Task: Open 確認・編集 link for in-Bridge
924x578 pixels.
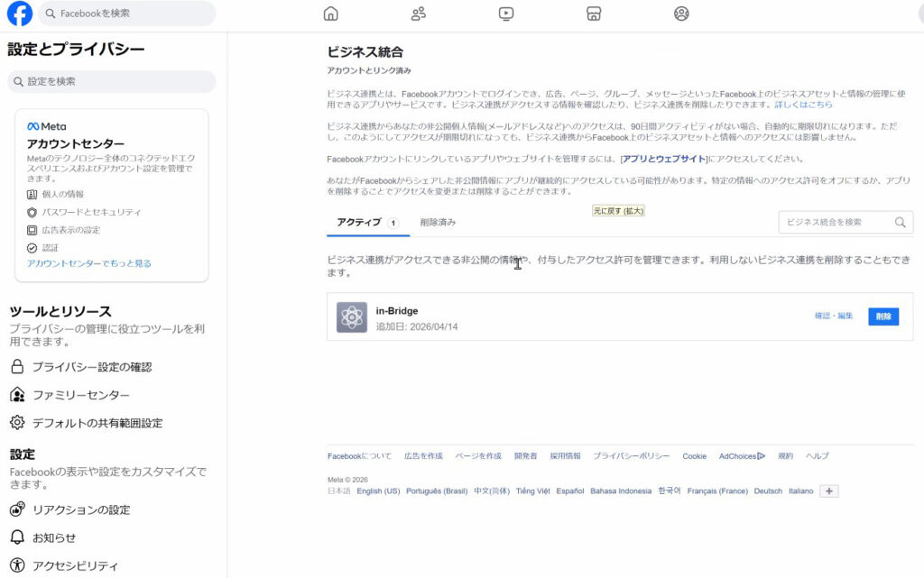Action: point(834,317)
